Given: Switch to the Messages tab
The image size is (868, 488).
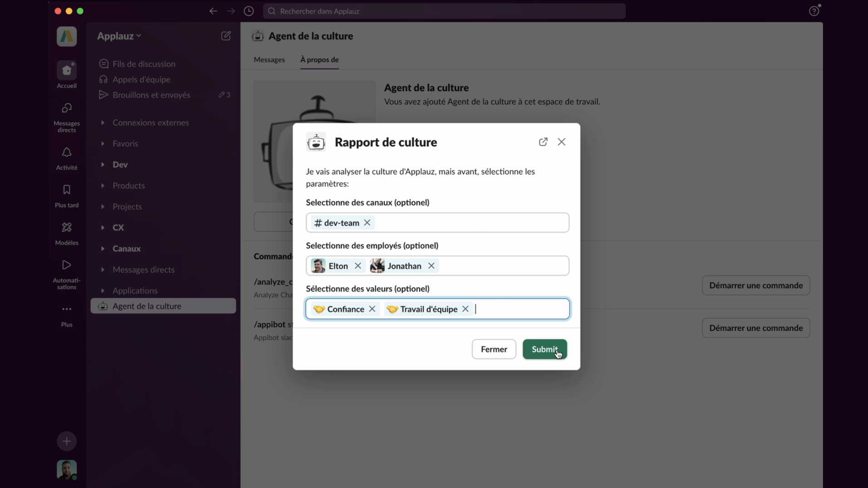Looking at the screenshot, I should pos(269,60).
